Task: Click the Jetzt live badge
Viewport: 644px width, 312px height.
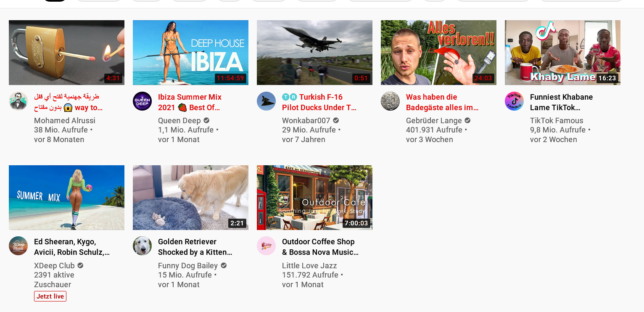Action: pyautogui.click(x=50, y=296)
